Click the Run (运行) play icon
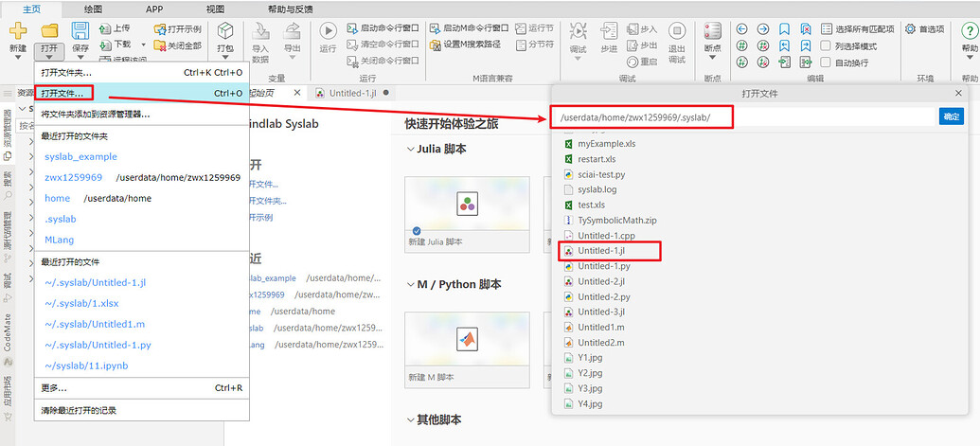980x446 pixels. 329,30
